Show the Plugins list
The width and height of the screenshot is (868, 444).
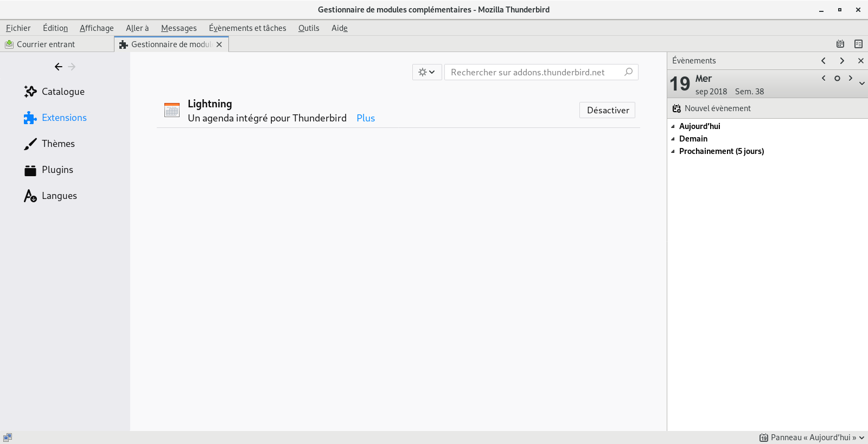point(49,170)
